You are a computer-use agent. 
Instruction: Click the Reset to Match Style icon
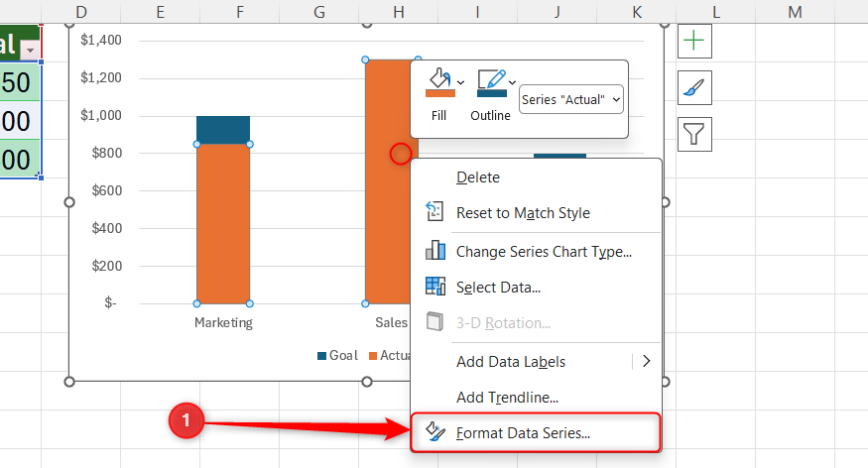[434, 211]
